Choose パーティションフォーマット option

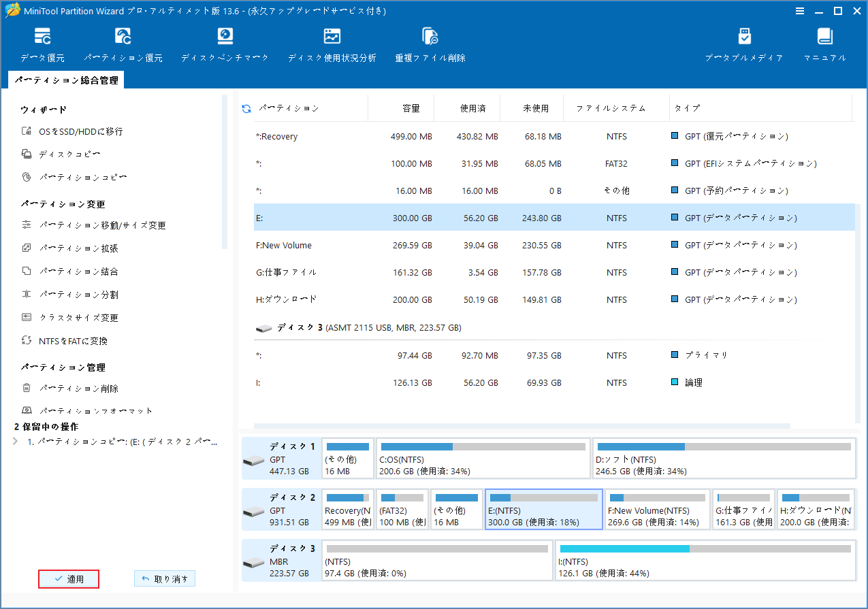pyautogui.click(x=87, y=411)
